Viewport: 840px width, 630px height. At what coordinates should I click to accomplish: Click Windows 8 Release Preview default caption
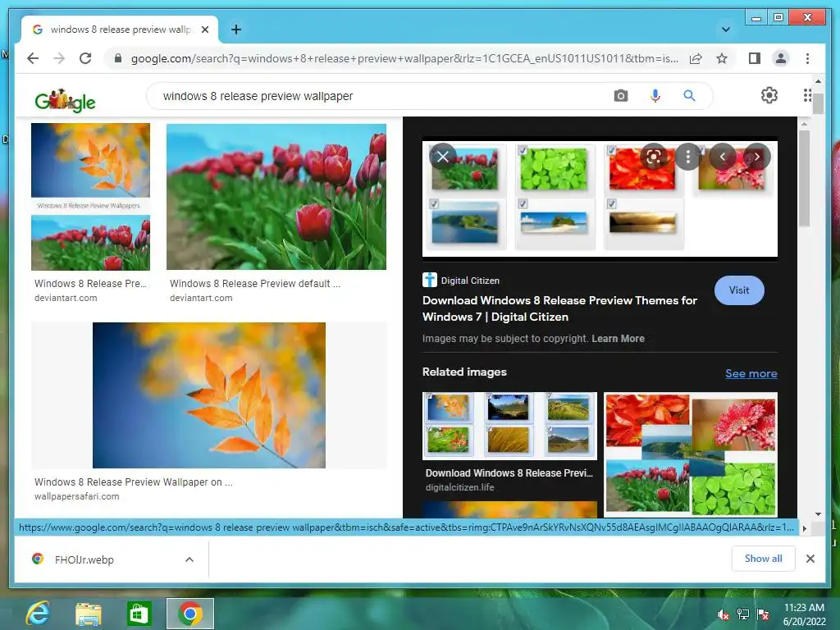tap(255, 283)
